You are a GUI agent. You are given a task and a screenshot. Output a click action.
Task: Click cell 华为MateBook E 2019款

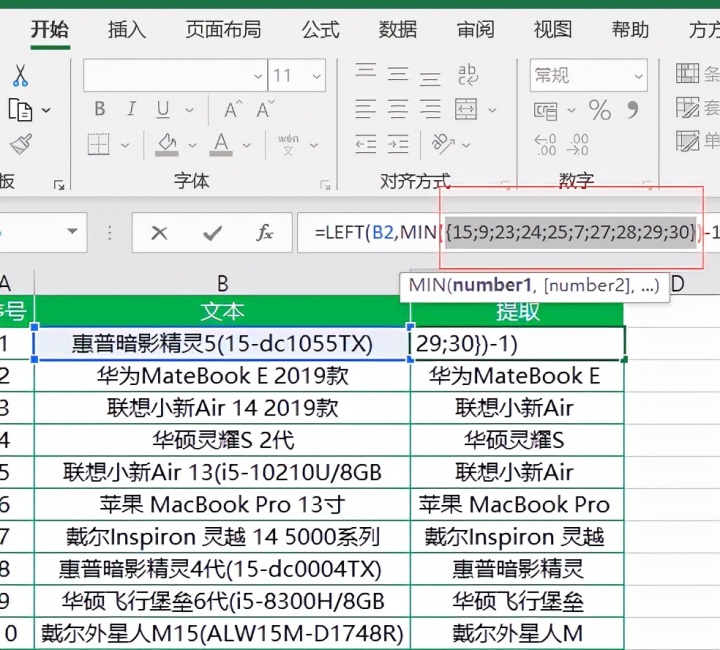point(222,376)
